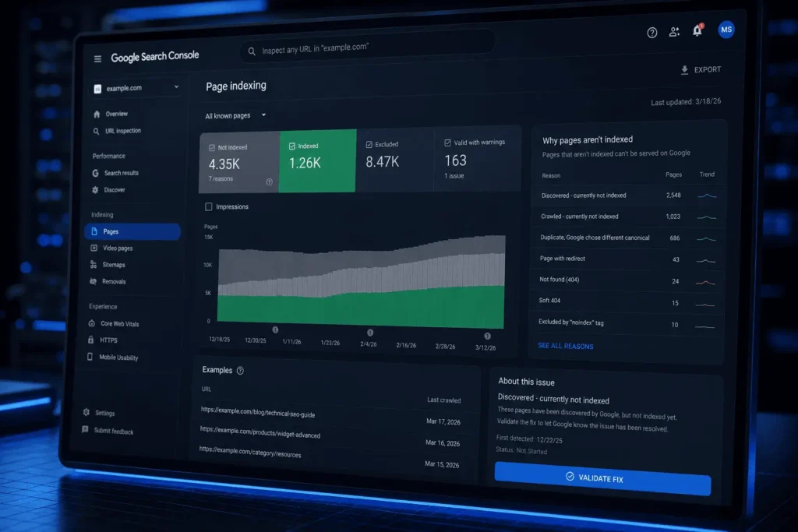The height and width of the screenshot is (532, 798).
Task: Click the Removals icon
Action: pos(94,281)
